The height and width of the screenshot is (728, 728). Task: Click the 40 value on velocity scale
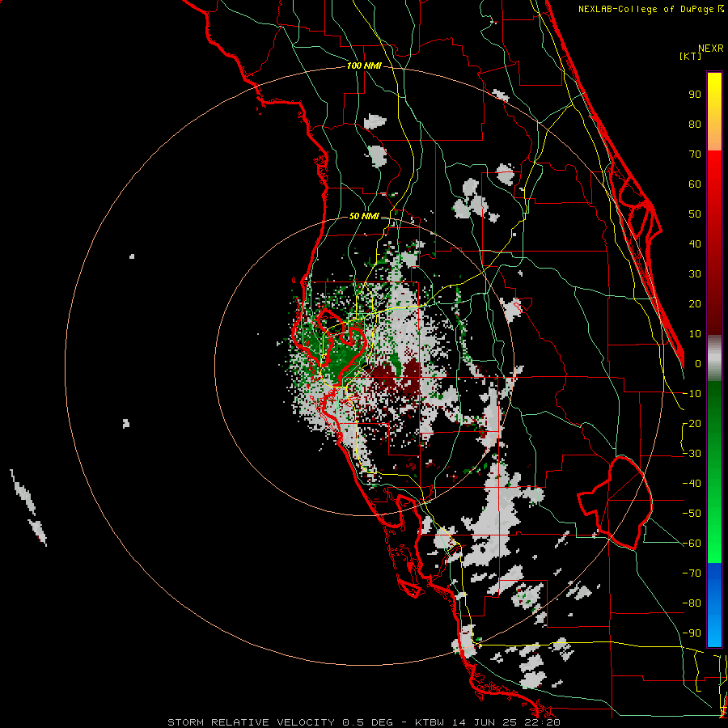(x=695, y=244)
